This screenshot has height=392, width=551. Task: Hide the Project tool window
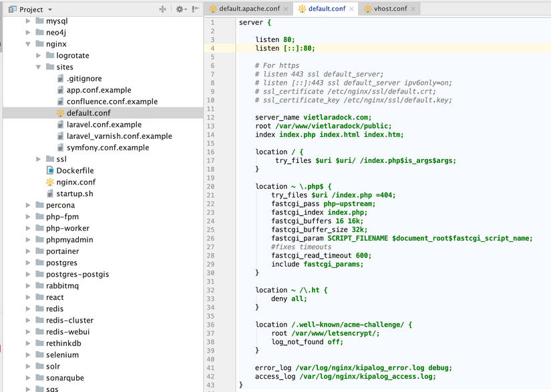pos(196,9)
